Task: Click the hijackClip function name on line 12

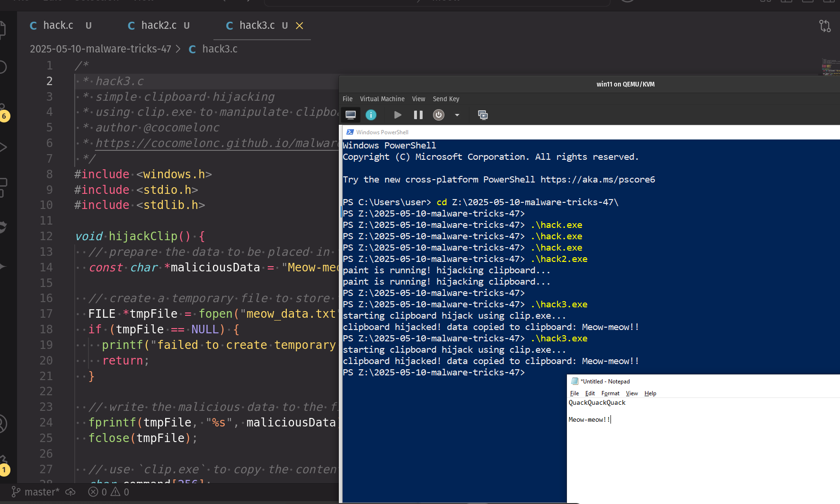Action: [x=143, y=236]
